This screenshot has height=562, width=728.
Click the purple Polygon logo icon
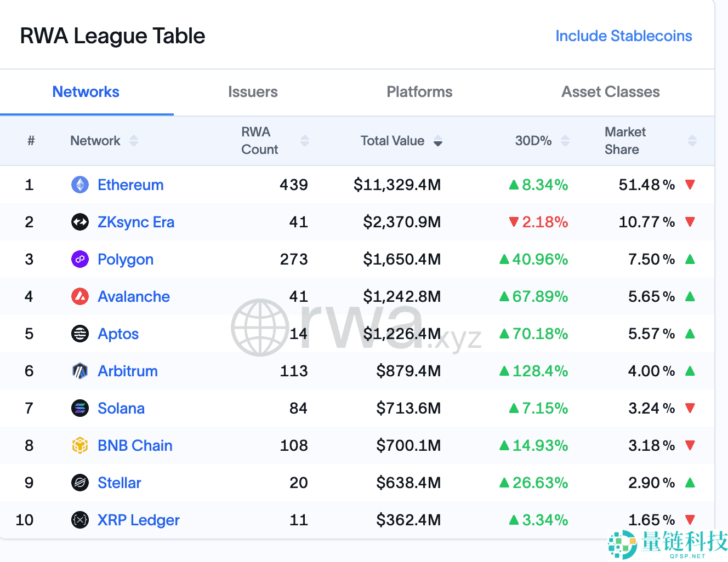80,259
